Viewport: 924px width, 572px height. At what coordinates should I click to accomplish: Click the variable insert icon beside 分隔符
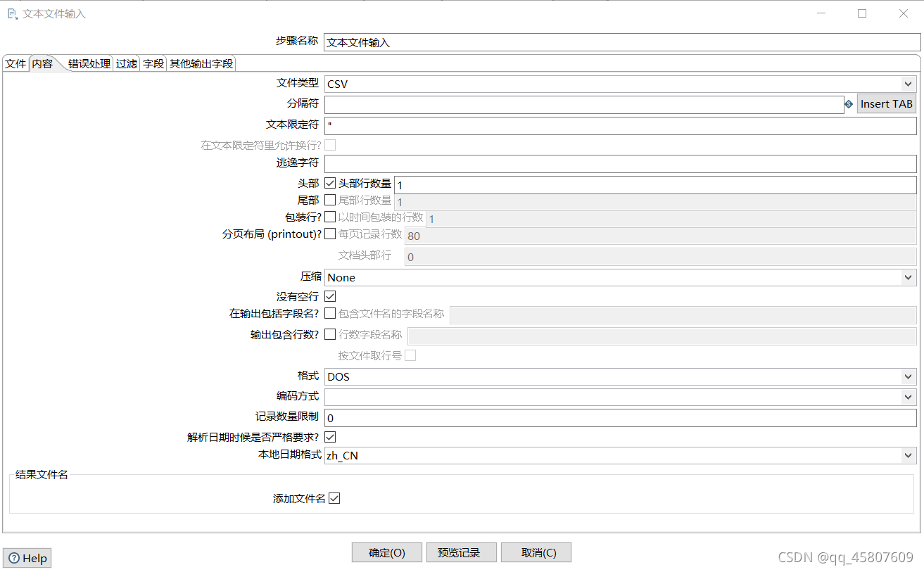[849, 104]
